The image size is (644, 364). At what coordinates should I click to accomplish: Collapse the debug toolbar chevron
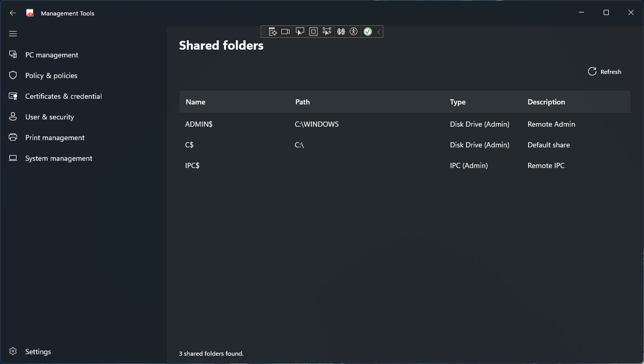tap(379, 32)
